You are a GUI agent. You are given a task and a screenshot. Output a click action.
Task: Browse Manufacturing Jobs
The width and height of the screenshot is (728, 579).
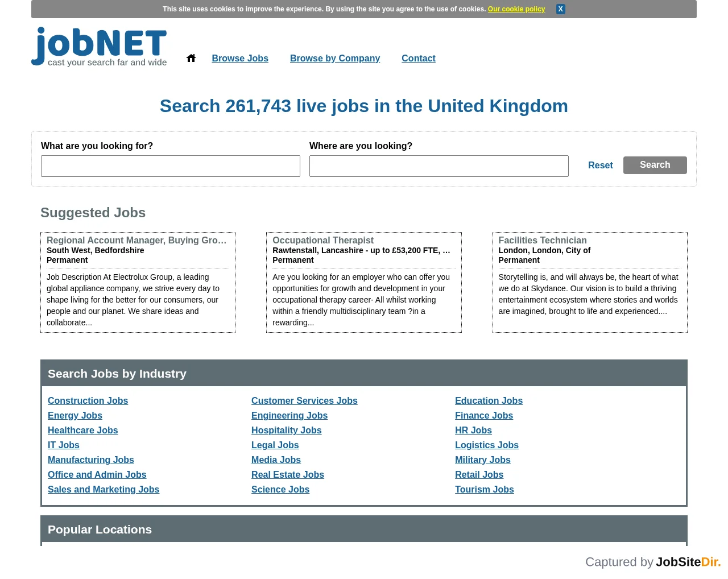pyautogui.click(x=91, y=460)
